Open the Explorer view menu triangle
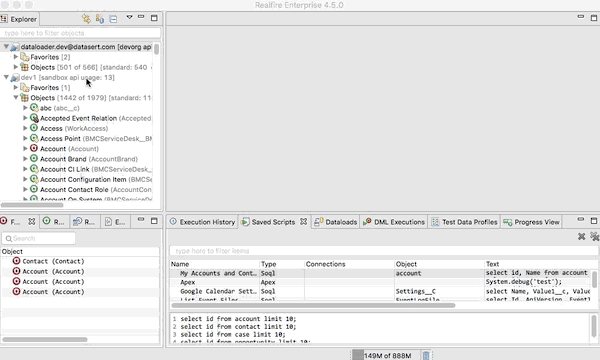Screen dimensions: 600x360 click(x=130, y=17)
